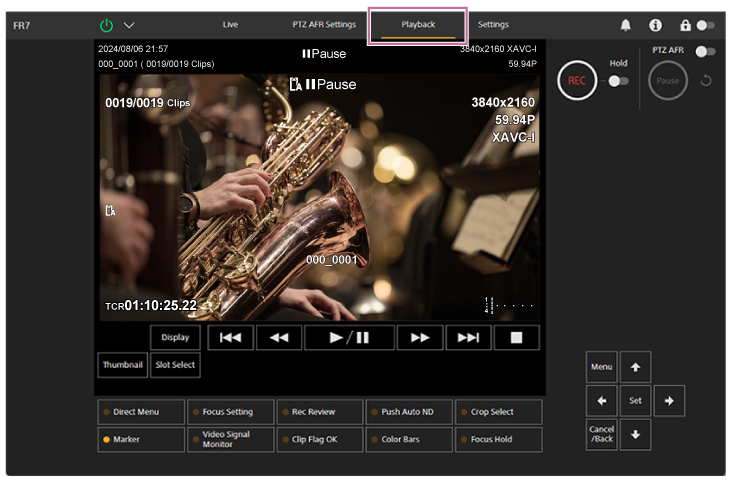Click the Thumbnail button
Viewport: 730px width, 480px height.
coord(121,365)
